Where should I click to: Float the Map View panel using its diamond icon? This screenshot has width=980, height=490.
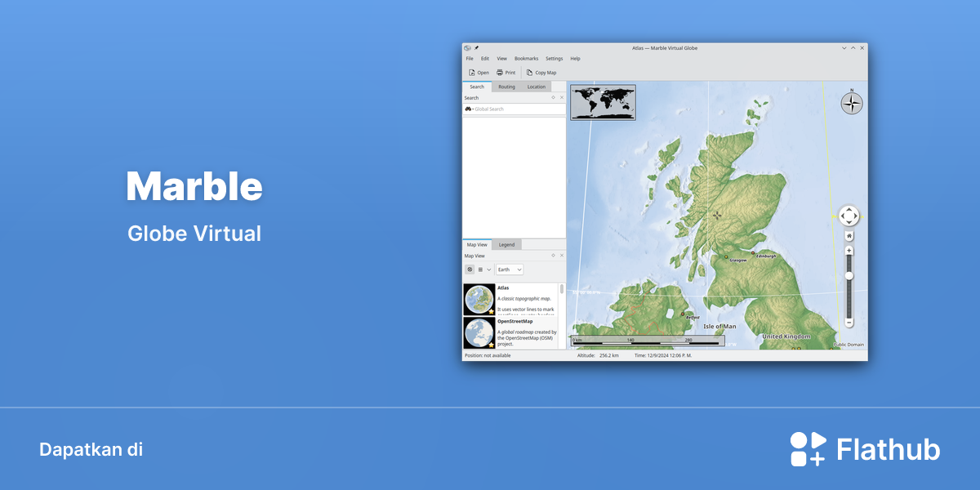click(x=553, y=256)
